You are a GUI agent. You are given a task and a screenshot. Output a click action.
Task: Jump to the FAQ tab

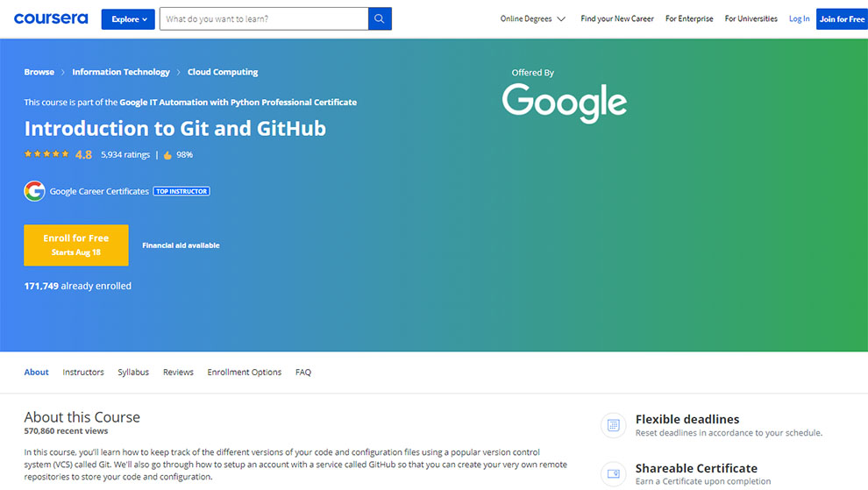point(302,372)
